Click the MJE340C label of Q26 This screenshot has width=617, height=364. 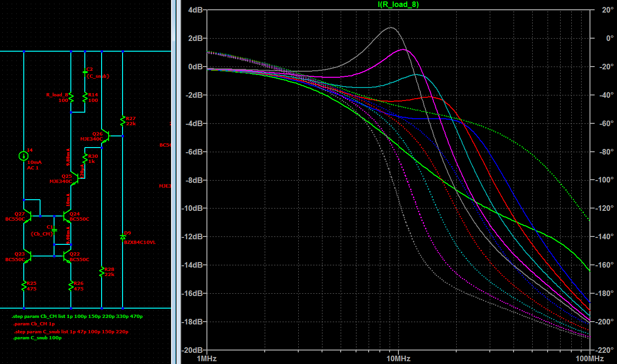[91, 138]
